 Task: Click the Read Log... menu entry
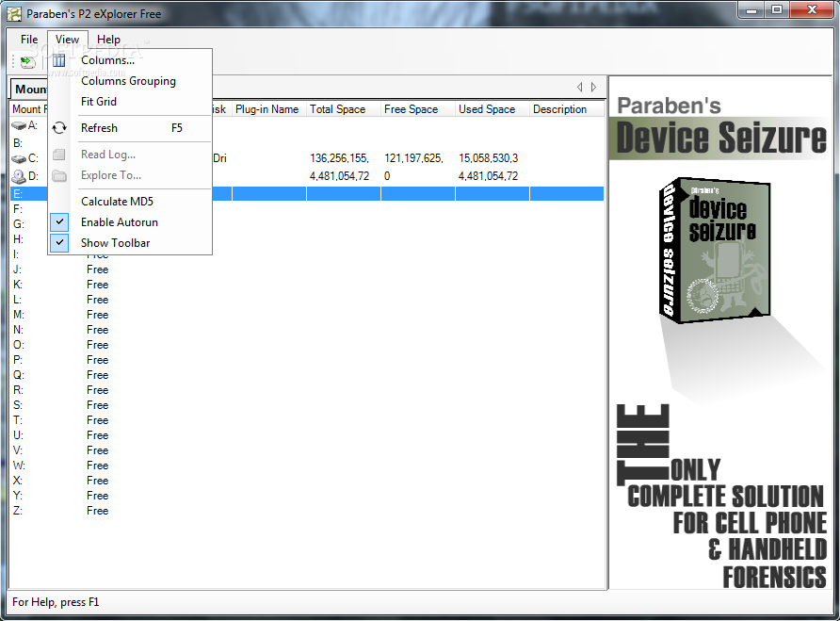pyautogui.click(x=130, y=155)
